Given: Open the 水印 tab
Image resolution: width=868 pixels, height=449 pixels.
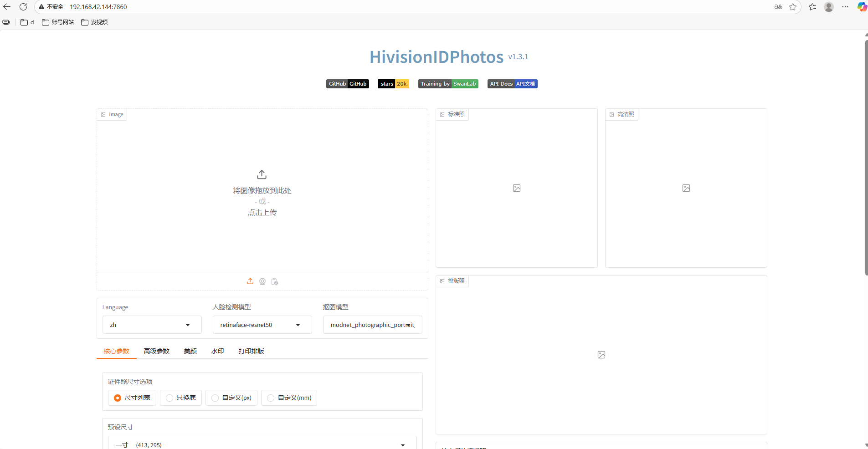Looking at the screenshot, I should coord(217,351).
